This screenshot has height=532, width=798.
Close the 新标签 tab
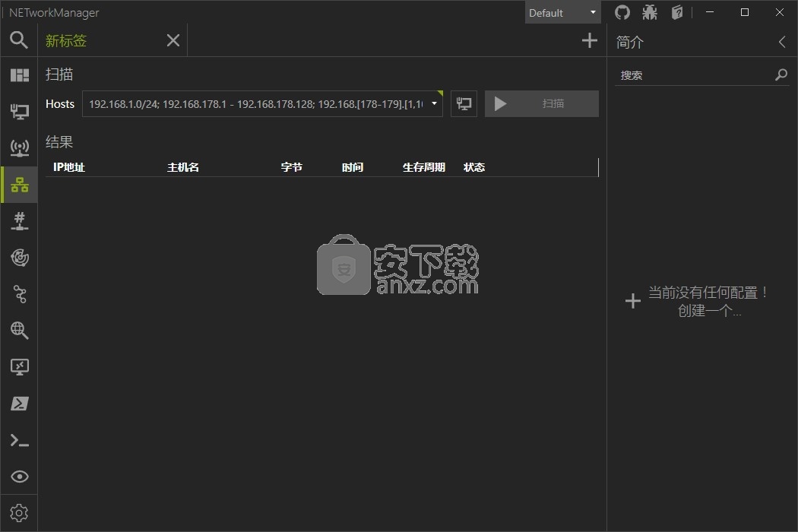173,40
